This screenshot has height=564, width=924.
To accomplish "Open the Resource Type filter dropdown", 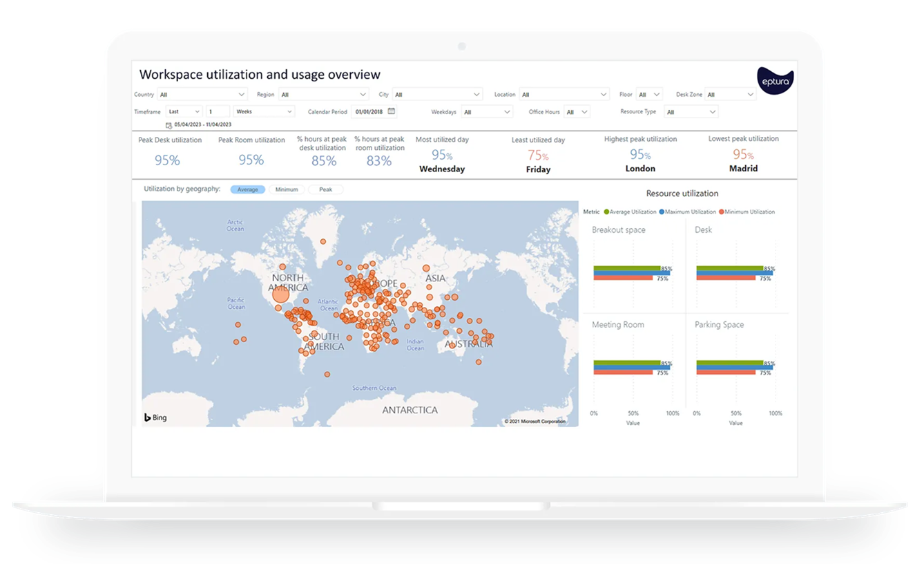I will pyautogui.click(x=691, y=112).
